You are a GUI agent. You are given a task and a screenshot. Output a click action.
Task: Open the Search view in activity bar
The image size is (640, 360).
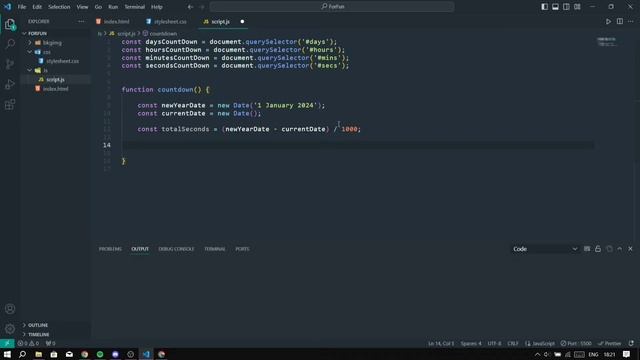pyautogui.click(x=10, y=44)
